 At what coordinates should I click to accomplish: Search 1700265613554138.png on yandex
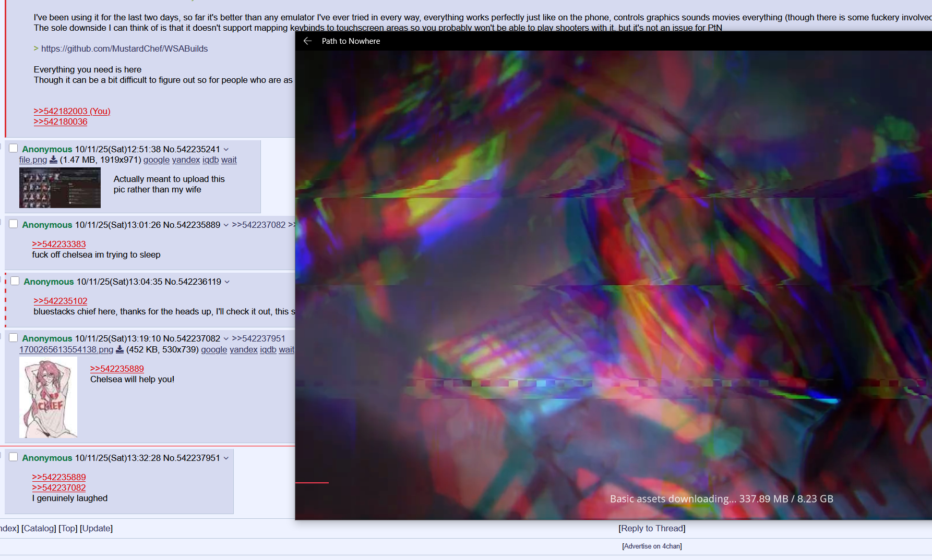pyautogui.click(x=244, y=349)
